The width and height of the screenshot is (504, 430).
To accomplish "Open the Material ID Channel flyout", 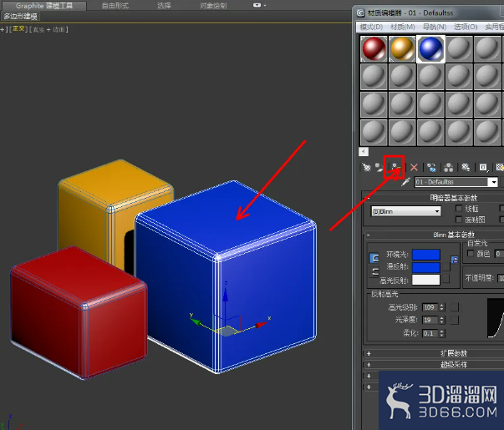I will click(x=483, y=167).
